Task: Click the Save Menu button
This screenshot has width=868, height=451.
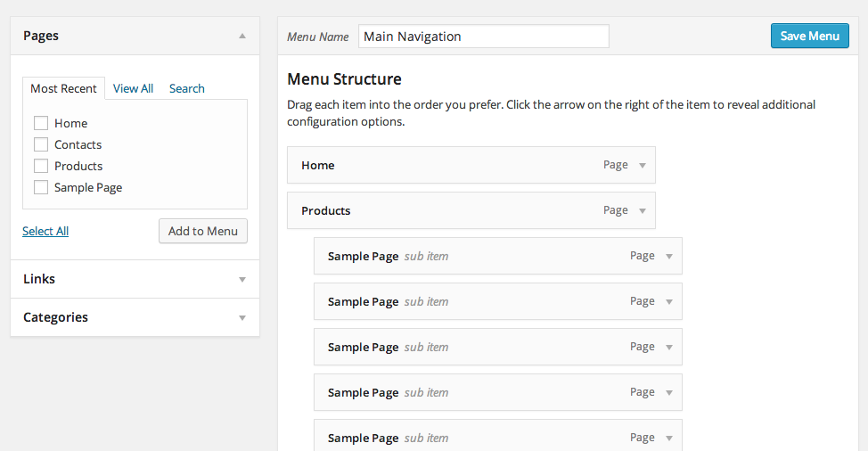Action: [809, 36]
